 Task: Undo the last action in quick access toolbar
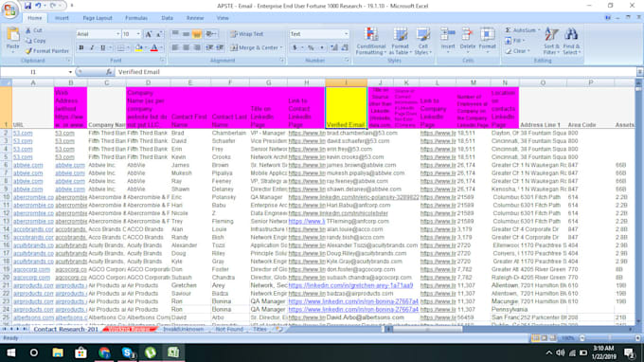click(x=38, y=6)
